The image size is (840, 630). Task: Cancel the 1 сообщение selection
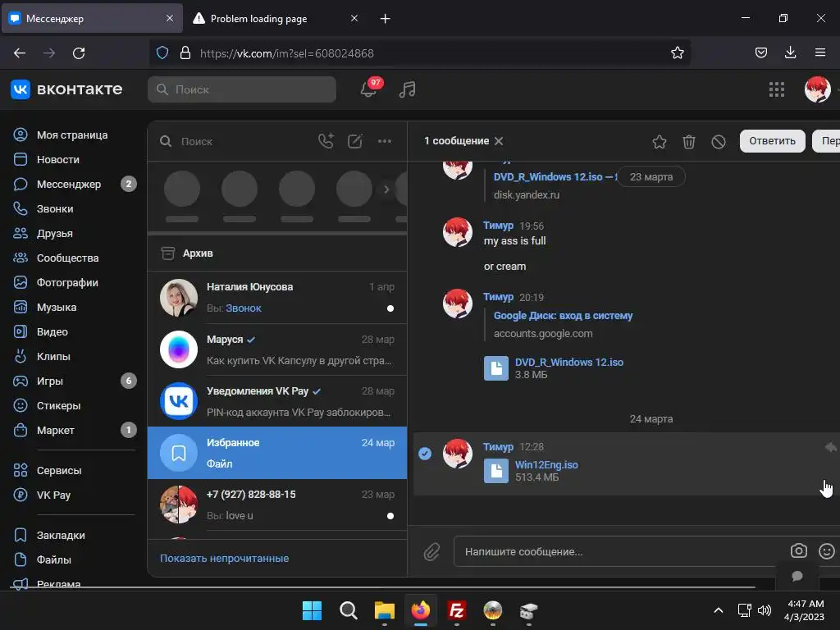[499, 141]
